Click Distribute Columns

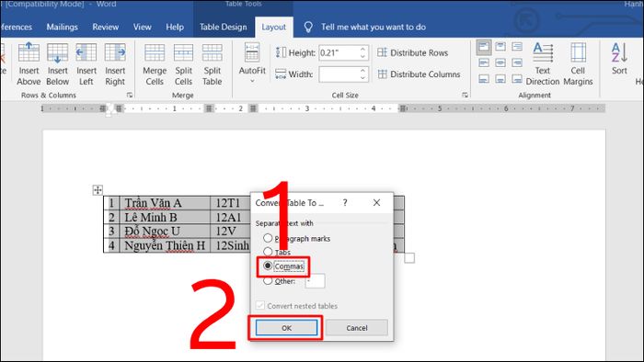point(419,74)
